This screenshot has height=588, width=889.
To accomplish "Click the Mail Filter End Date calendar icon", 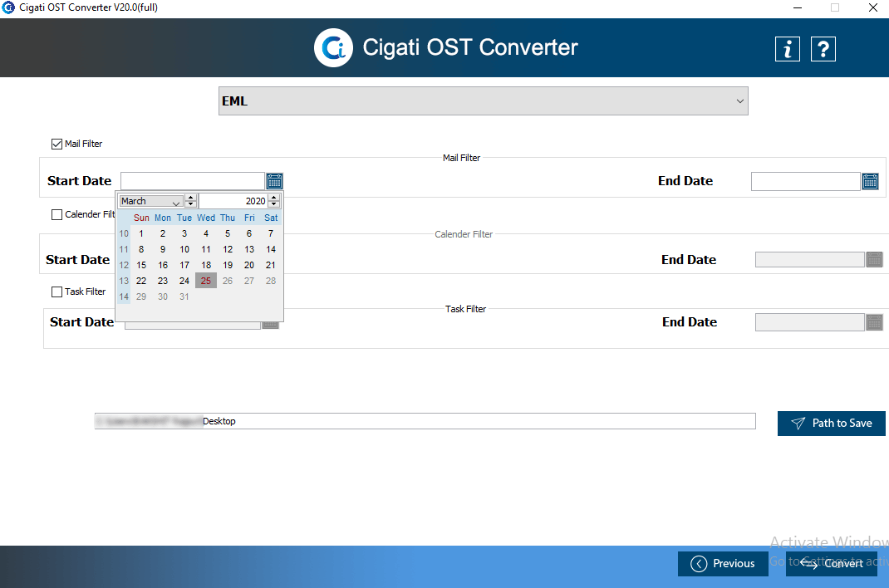I will click(x=870, y=181).
